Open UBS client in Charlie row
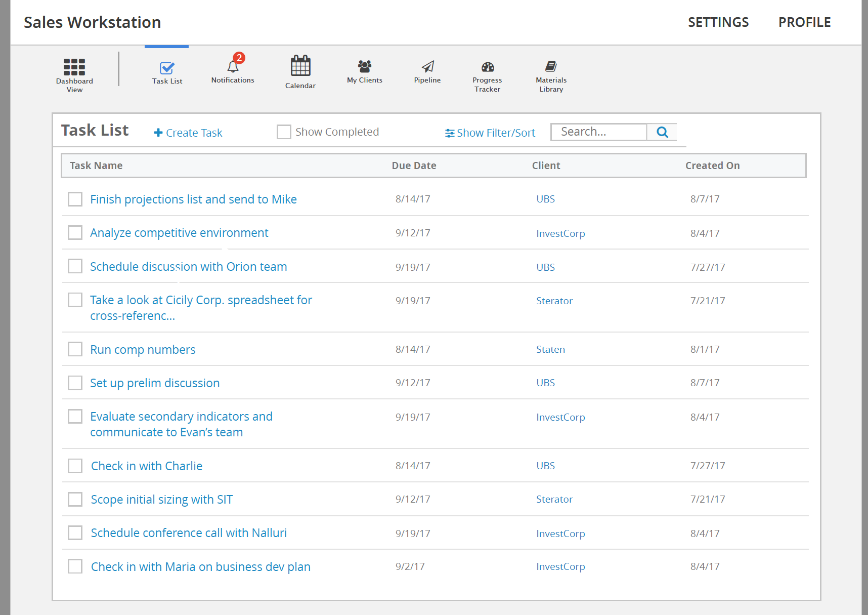 pos(545,466)
